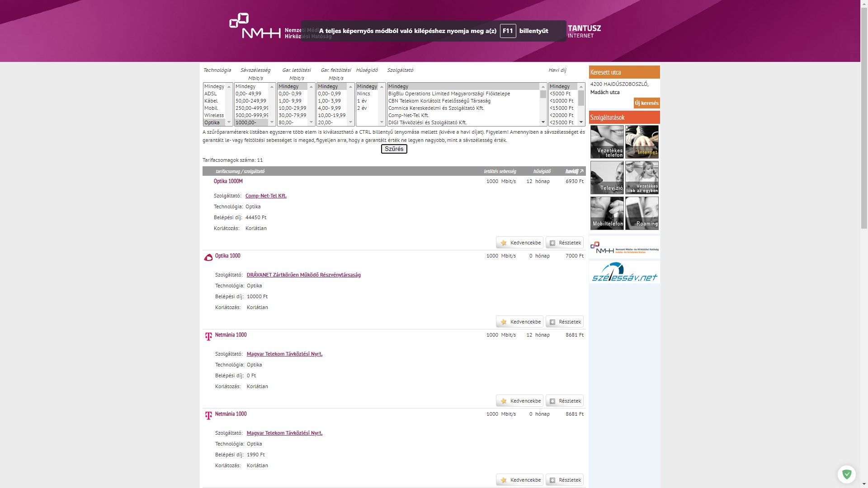Screen dimensions: 868x488
Task: Open the Internet service tile
Action: click(642, 142)
